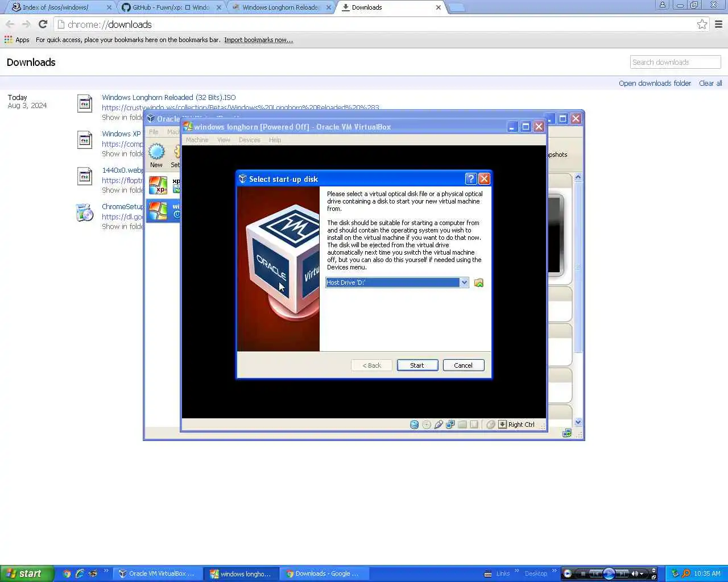The image size is (728, 582).
Task: Open the View menu in the VM window
Action: [224, 140]
